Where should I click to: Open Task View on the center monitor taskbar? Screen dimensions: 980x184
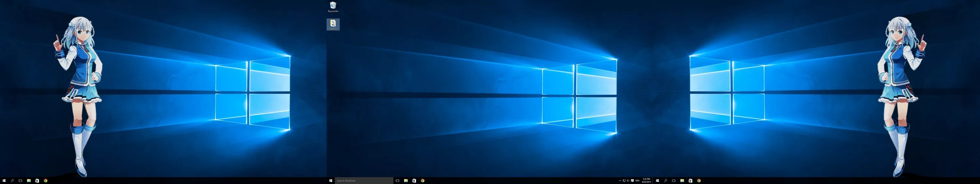pos(398,181)
